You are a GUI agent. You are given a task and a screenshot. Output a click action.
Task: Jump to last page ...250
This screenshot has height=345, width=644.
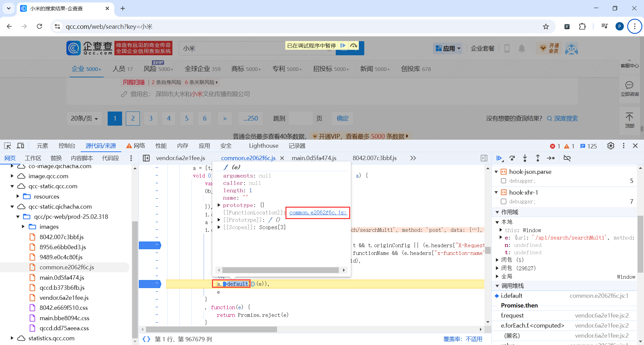251,119
